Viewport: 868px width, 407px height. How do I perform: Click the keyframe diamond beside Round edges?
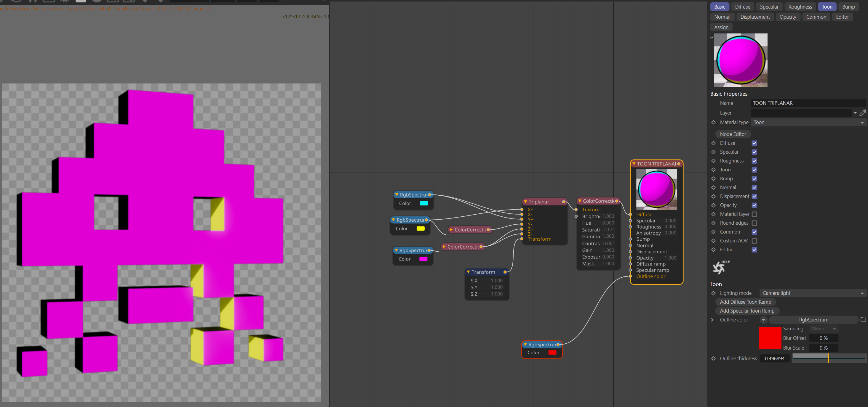click(x=713, y=223)
